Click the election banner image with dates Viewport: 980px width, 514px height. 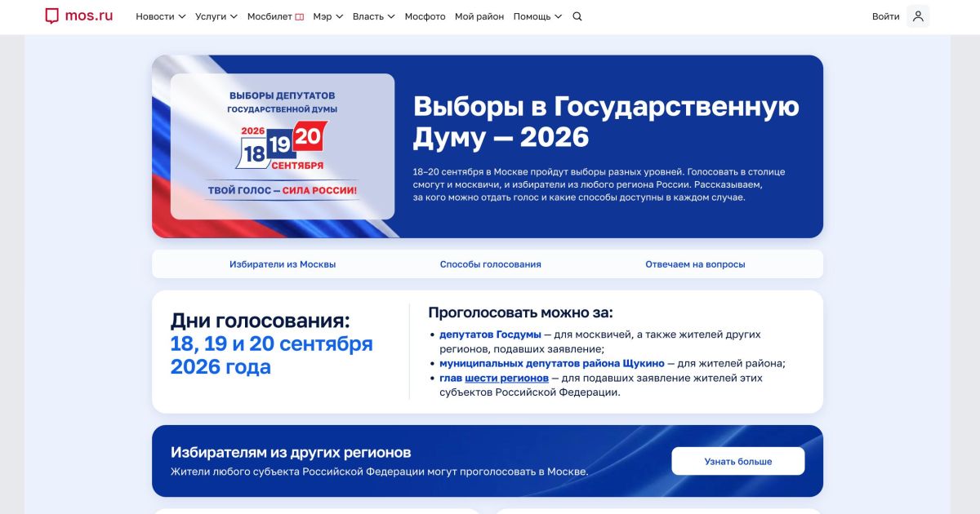pos(283,146)
